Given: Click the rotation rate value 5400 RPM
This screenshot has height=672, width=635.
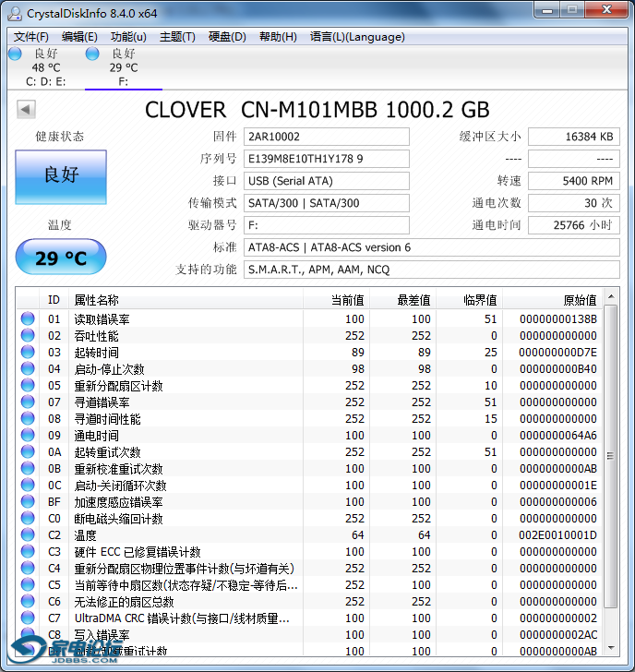Looking at the screenshot, I should (x=574, y=181).
